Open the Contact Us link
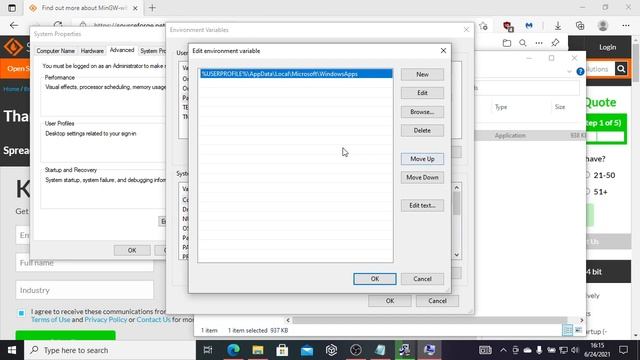640x360 pixels. (x=153, y=320)
